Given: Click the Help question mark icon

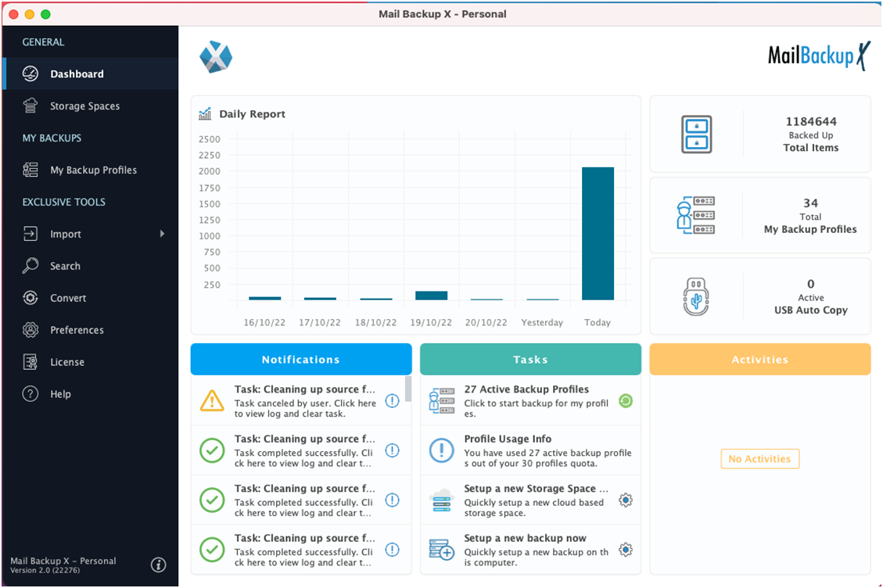Looking at the screenshot, I should click(31, 393).
